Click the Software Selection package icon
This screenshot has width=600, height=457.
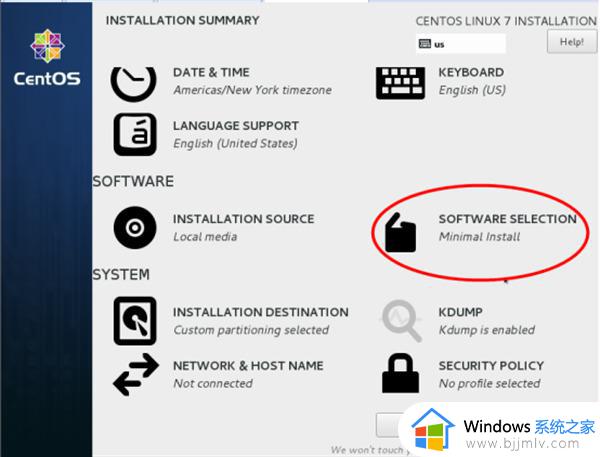tap(400, 232)
